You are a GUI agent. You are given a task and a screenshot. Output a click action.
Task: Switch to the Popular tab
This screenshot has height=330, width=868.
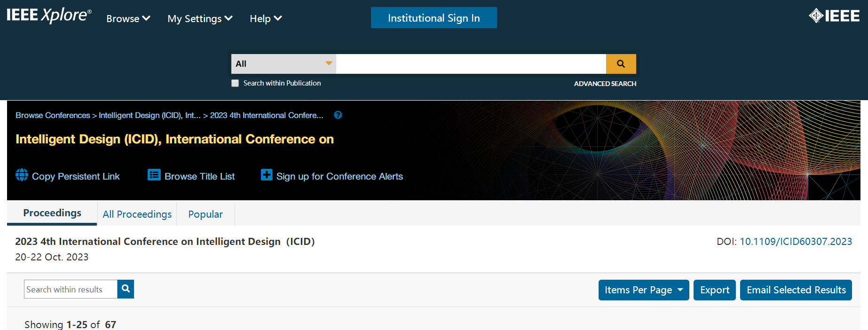[205, 214]
